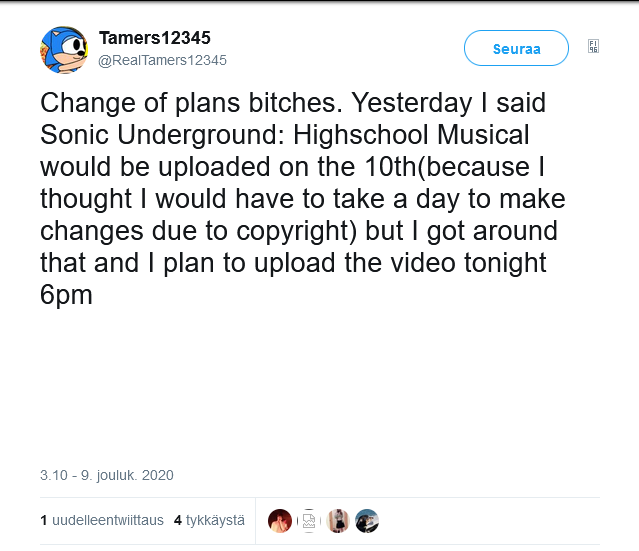Click the third liker avatar

339,521
